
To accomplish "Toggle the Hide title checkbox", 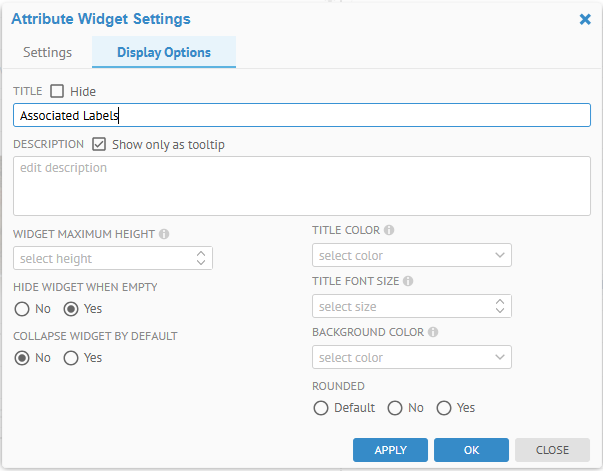I will pos(57,91).
